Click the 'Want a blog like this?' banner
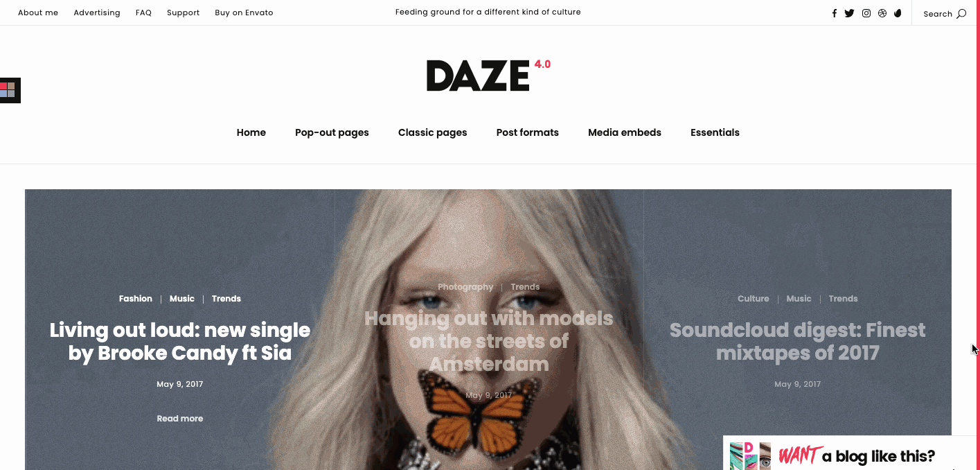 (850, 453)
